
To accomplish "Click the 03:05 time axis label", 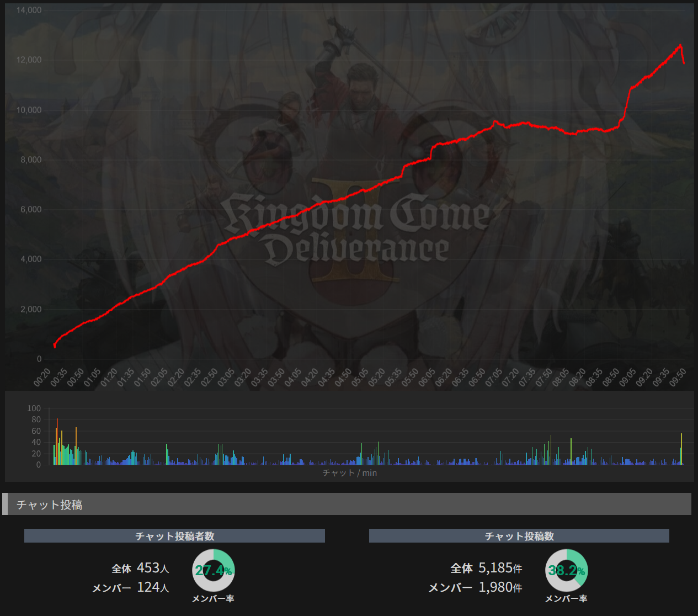I will click(226, 378).
